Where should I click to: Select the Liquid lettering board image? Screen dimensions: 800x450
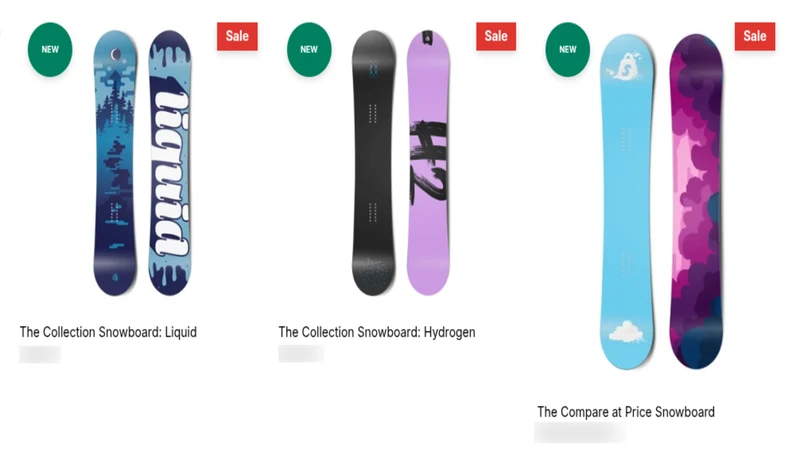(170, 163)
